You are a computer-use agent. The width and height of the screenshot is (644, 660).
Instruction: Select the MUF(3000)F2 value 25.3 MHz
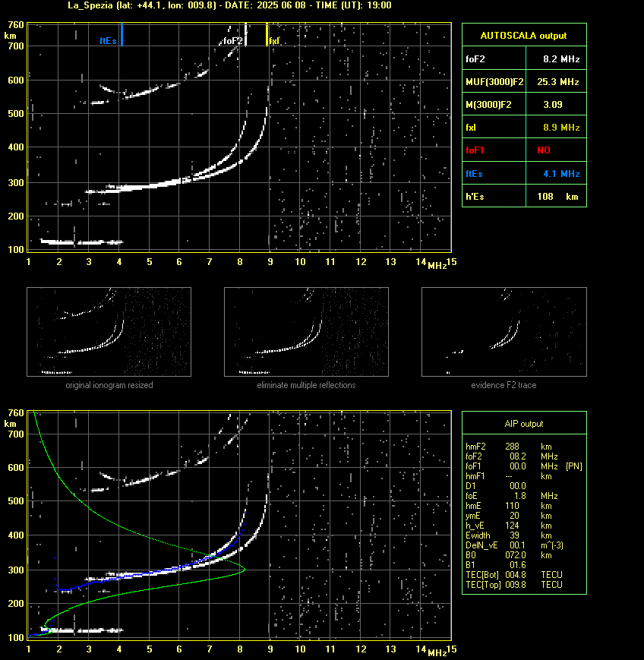[557, 82]
